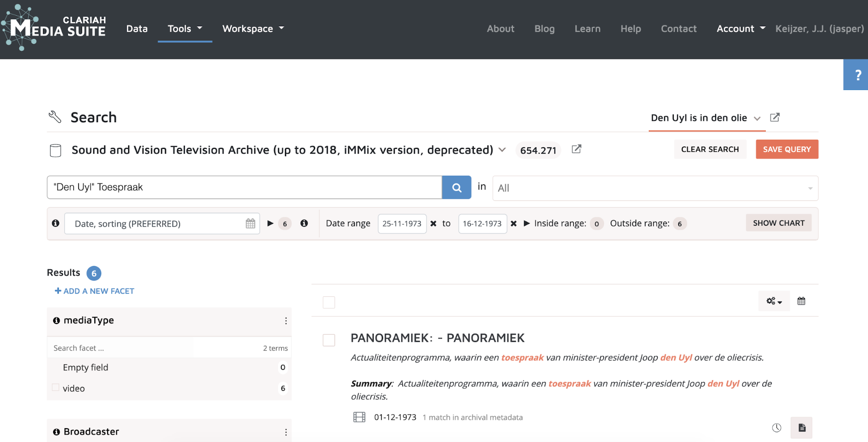This screenshot has height=442, width=868.
Task: Clear the start date 25-11-1973
Action: pos(433,223)
